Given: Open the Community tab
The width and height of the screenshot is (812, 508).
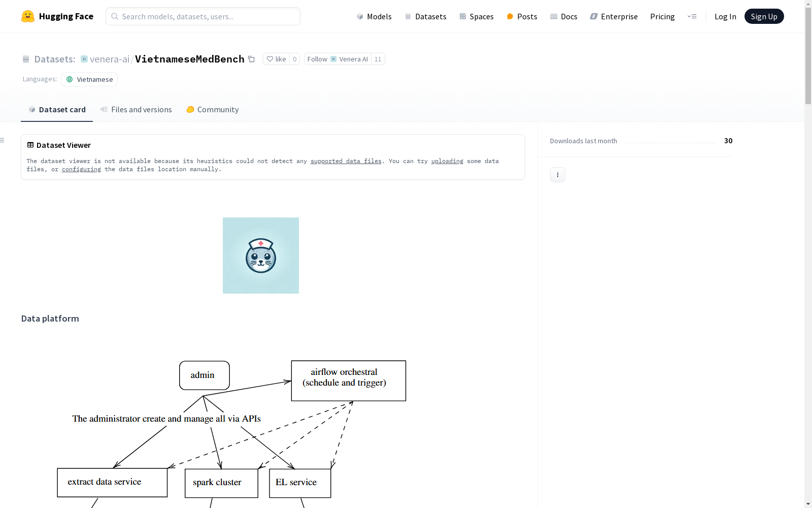Looking at the screenshot, I should [x=212, y=110].
